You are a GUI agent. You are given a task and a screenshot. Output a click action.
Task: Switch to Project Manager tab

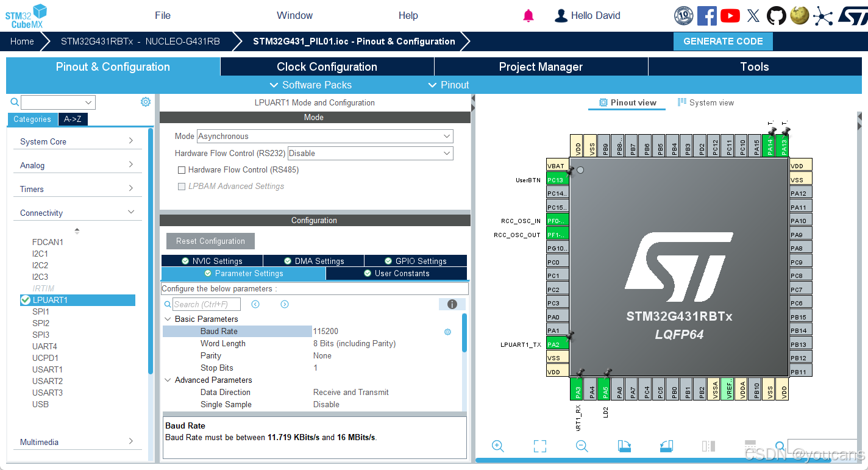coord(541,67)
